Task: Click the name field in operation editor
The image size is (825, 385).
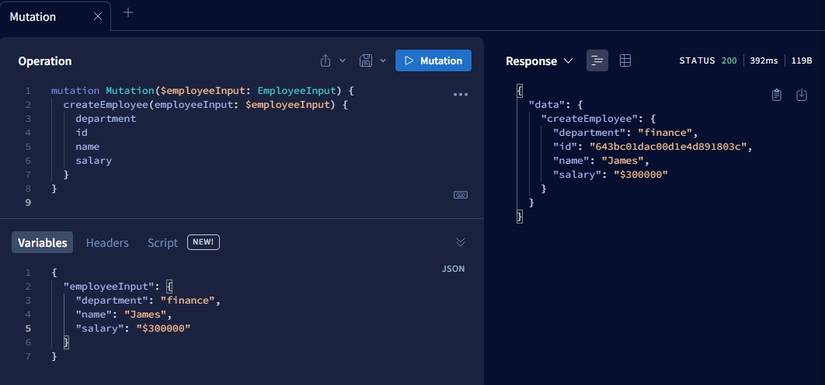Action: [x=87, y=146]
